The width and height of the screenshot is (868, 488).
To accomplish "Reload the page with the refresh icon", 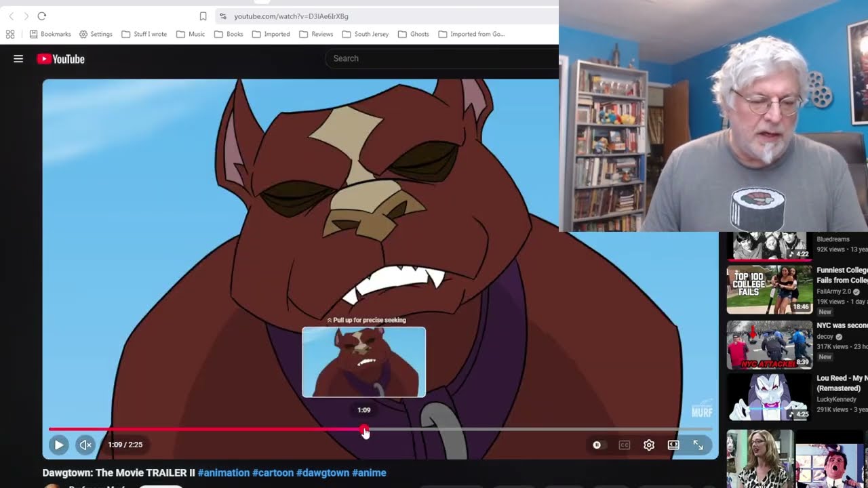I will pyautogui.click(x=42, y=16).
